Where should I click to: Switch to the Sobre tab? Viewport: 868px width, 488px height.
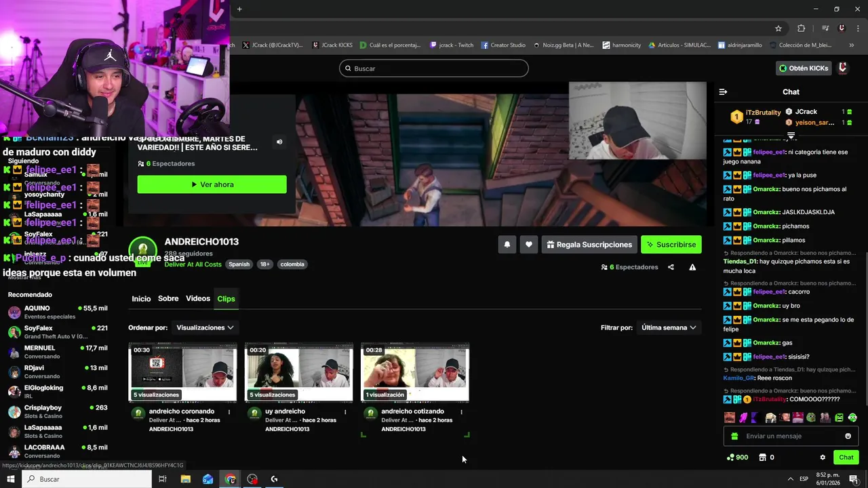point(168,299)
